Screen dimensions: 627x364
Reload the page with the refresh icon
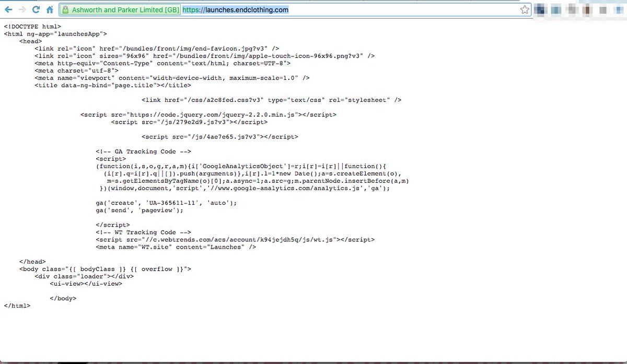click(x=36, y=9)
